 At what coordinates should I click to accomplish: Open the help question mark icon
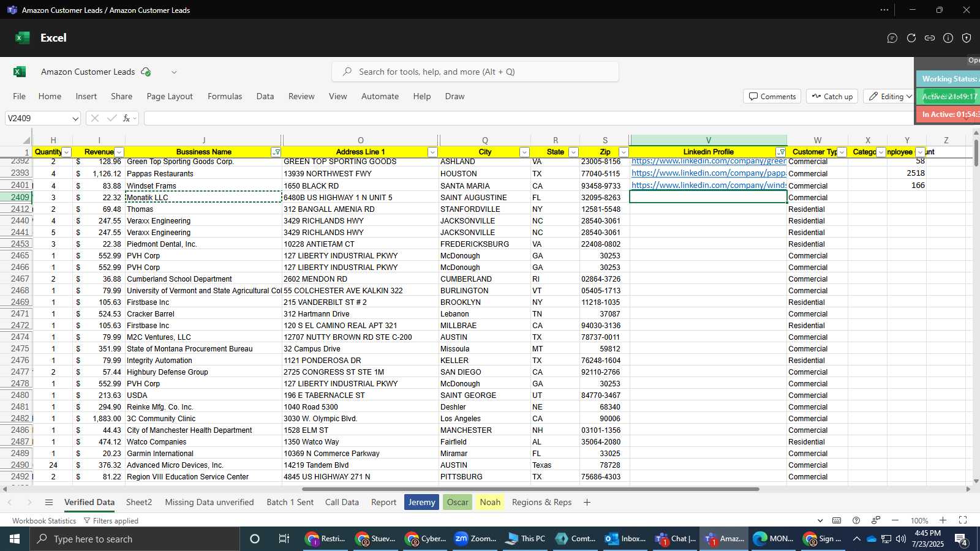856,520
